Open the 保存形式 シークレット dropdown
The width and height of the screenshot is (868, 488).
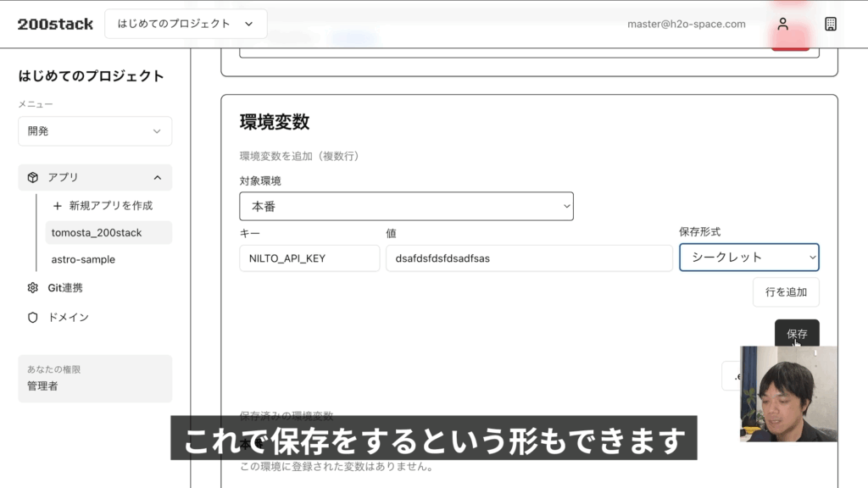coord(748,257)
